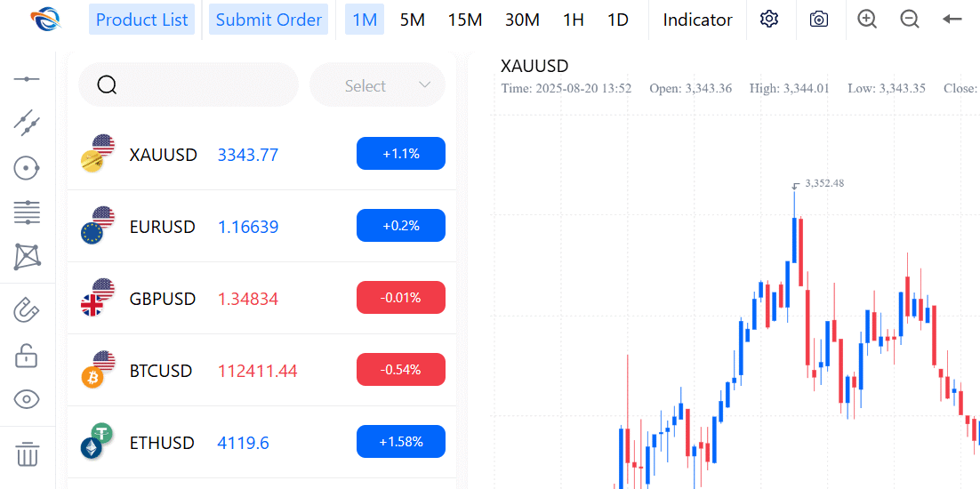The image size is (980, 489).
Task: Open the Select dropdown filter
Action: coord(377,85)
